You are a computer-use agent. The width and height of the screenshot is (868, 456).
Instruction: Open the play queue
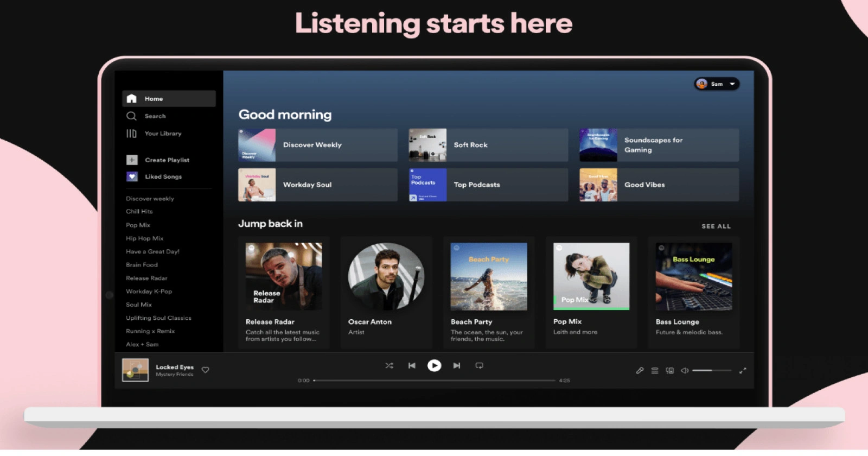click(655, 371)
